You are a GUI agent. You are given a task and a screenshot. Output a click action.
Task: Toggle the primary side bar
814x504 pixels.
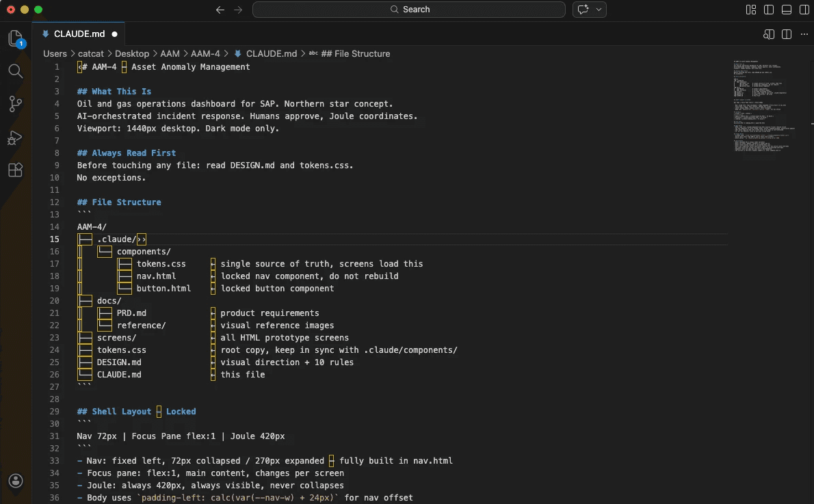pos(769,10)
